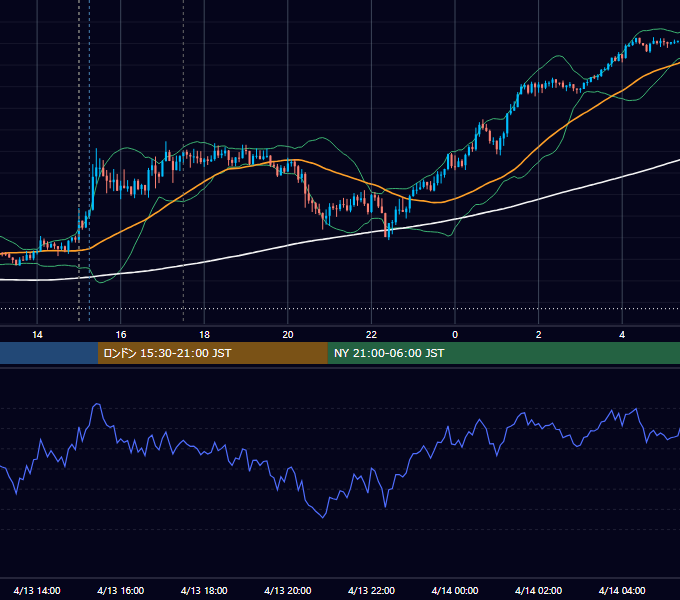Screen dimensions: 680x600
Task: Click the hour label 20 on price chart axis
Action: 288,335
